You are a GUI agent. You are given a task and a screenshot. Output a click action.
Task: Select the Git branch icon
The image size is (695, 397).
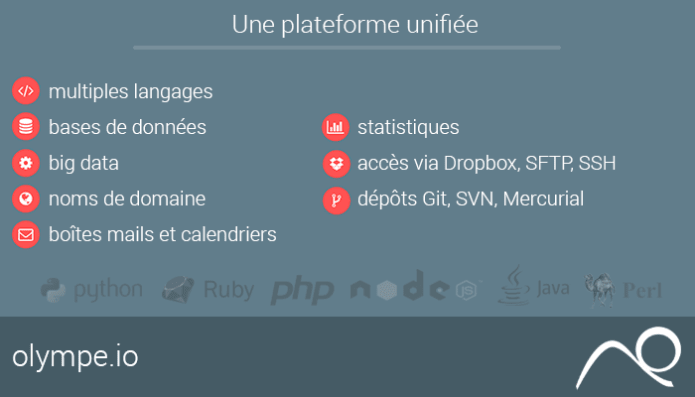click(336, 200)
